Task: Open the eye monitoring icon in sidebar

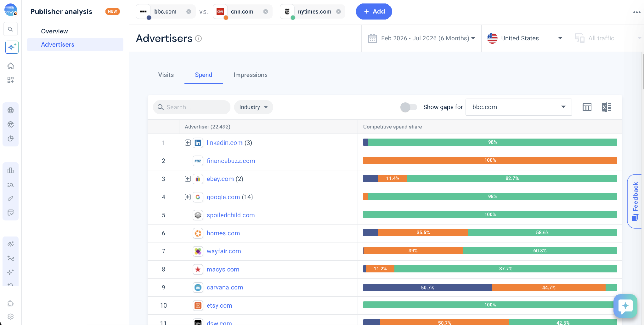Action: 11,244
